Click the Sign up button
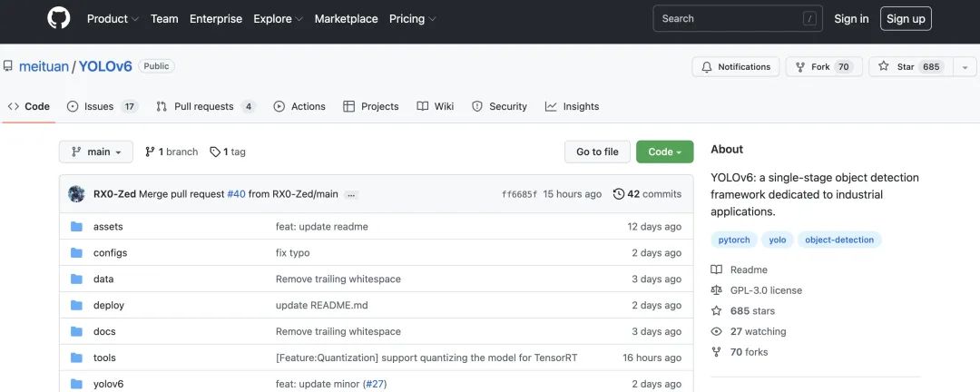The width and height of the screenshot is (980, 392). 906,19
